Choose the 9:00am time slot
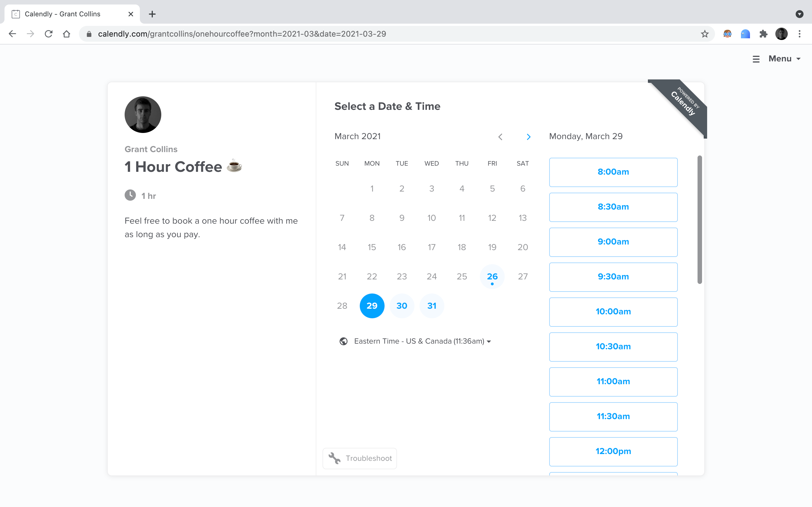 (x=613, y=242)
